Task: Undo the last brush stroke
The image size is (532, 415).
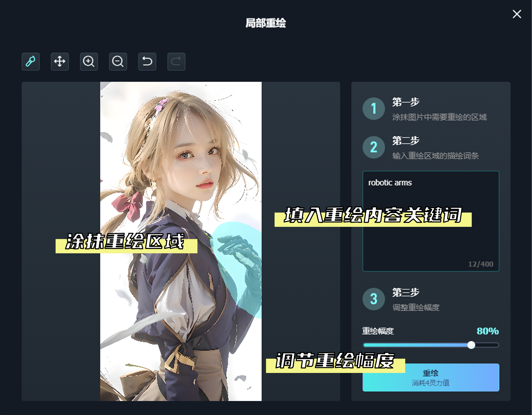Action: pos(147,62)
